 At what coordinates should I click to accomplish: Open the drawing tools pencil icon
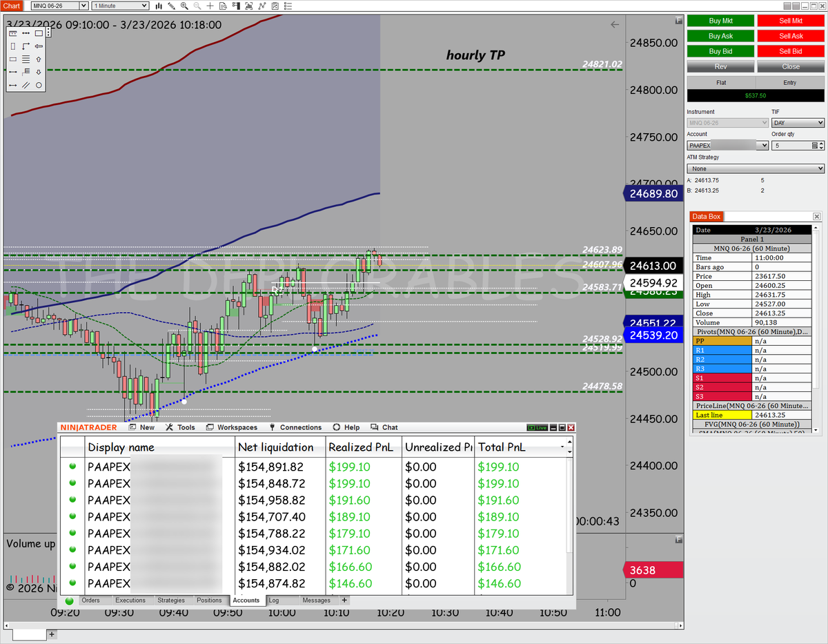[172, 6]
